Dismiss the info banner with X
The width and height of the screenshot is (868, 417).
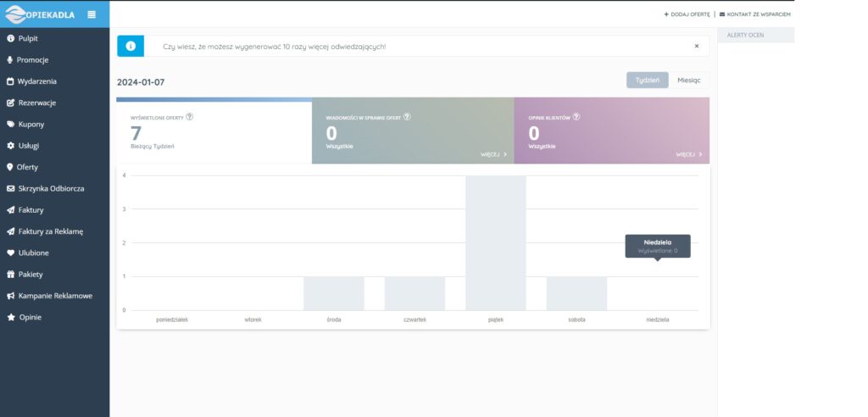pyautogui.click(x=697, y=46)
